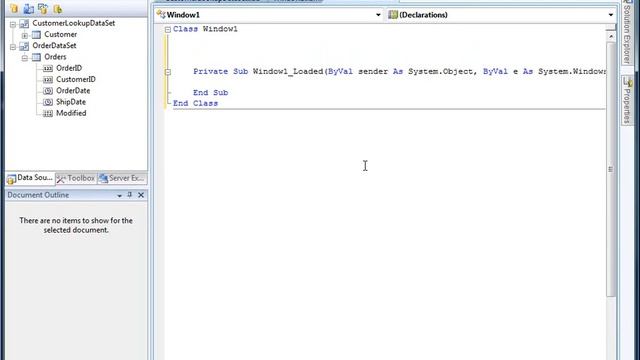Collapse the OrderDataSet tree node
This screenshot has width=640, height=360.
13,47
